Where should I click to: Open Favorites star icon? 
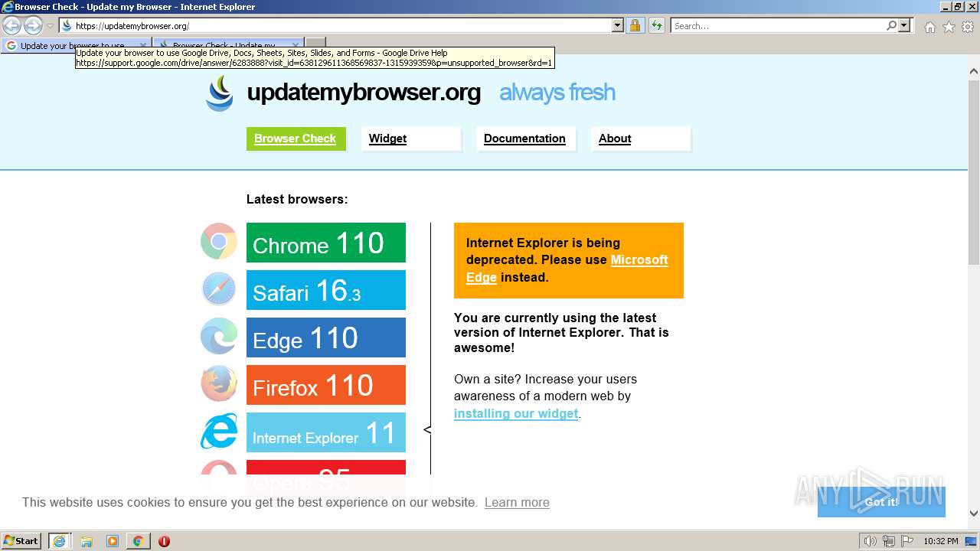click(x=949, y=27)
